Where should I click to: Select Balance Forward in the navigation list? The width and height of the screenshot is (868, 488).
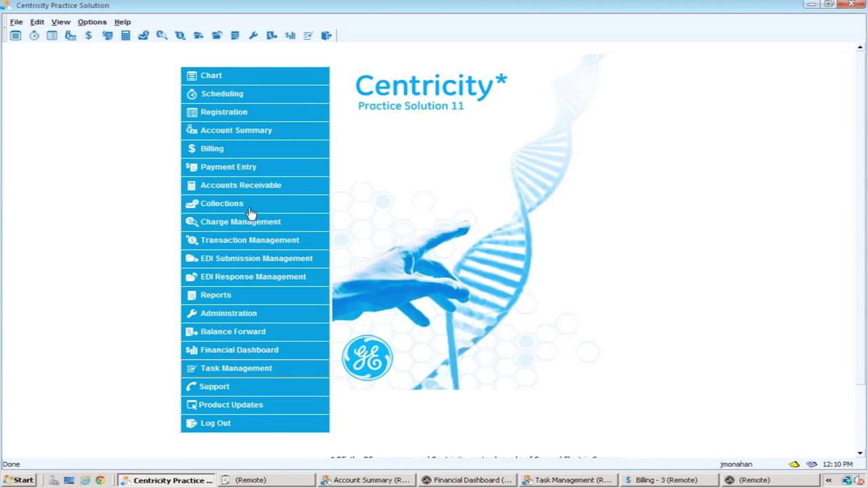click(x=255, y=331)
